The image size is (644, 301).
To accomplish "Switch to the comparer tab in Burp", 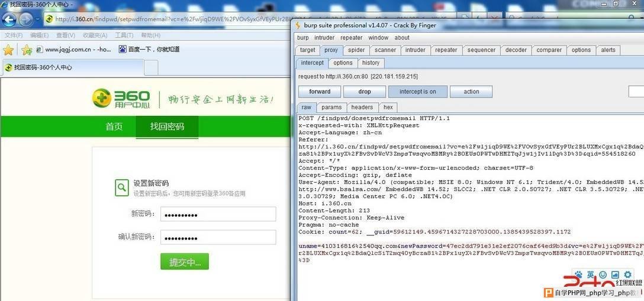I will tap(549, 50).
